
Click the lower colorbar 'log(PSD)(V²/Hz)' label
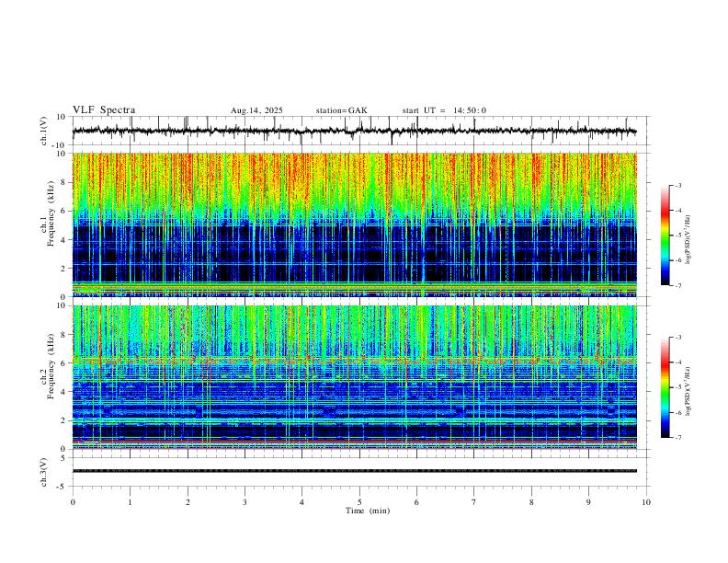tap(688, 391)
